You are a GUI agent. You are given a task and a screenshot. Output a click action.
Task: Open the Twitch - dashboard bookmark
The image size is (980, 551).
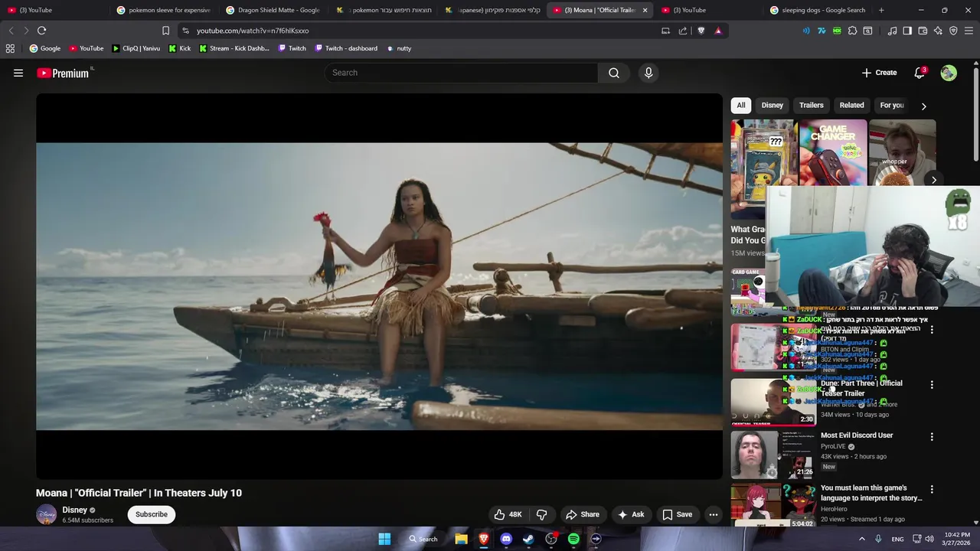coord(345,48)
